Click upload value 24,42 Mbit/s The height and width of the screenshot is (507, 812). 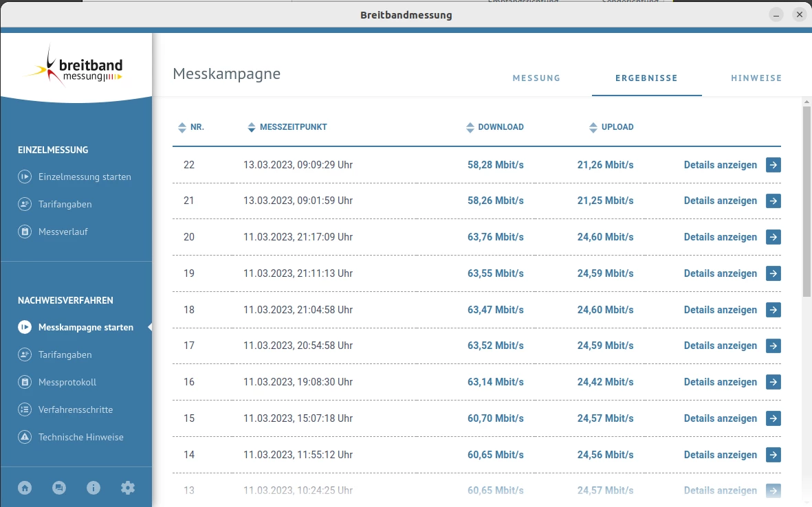(605, 382)
